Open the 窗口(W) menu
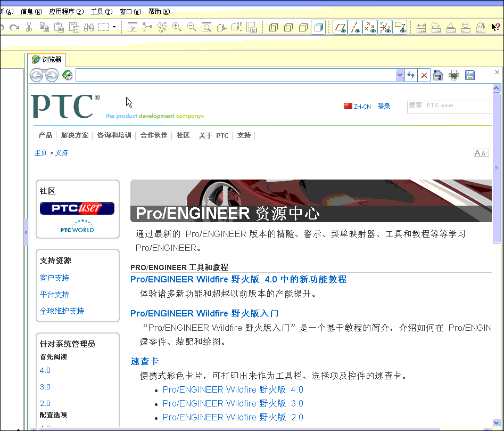Image resolution: width=504 pixels, height=431 pixels. [x=130, y=12]
